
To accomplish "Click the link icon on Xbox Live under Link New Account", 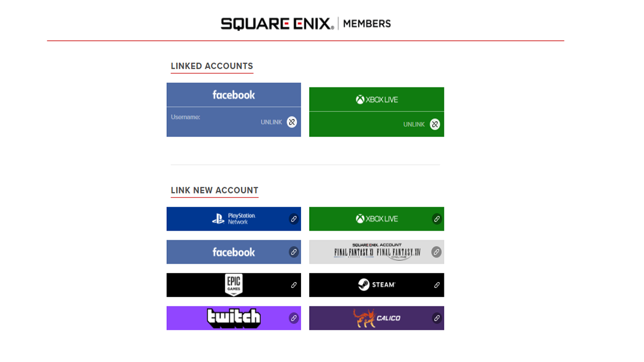I will pyautogui.click(x=436, y=219).
